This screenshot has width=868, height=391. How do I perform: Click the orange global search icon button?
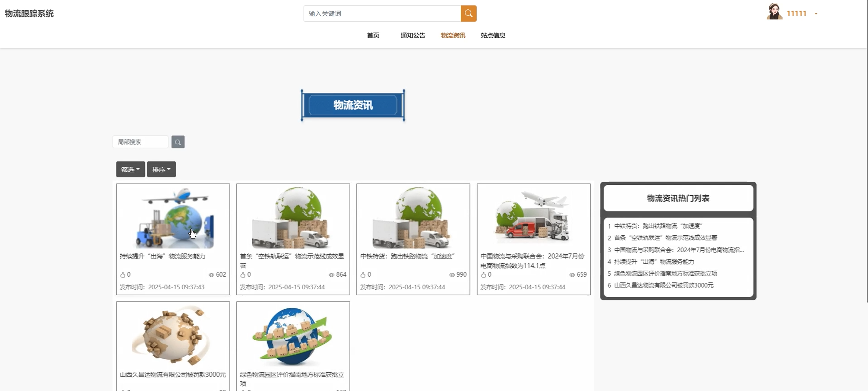point(468,14)
